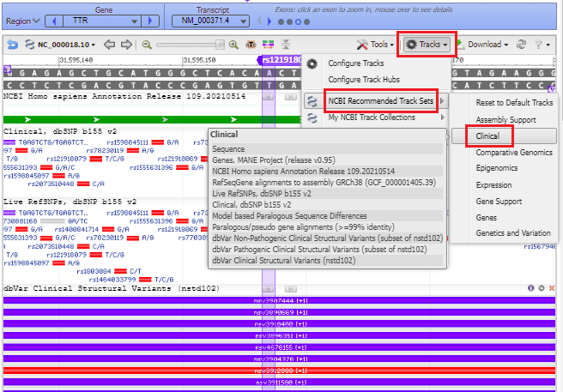Click the back navigation arrow icon in toolbar

pos(13,44)
